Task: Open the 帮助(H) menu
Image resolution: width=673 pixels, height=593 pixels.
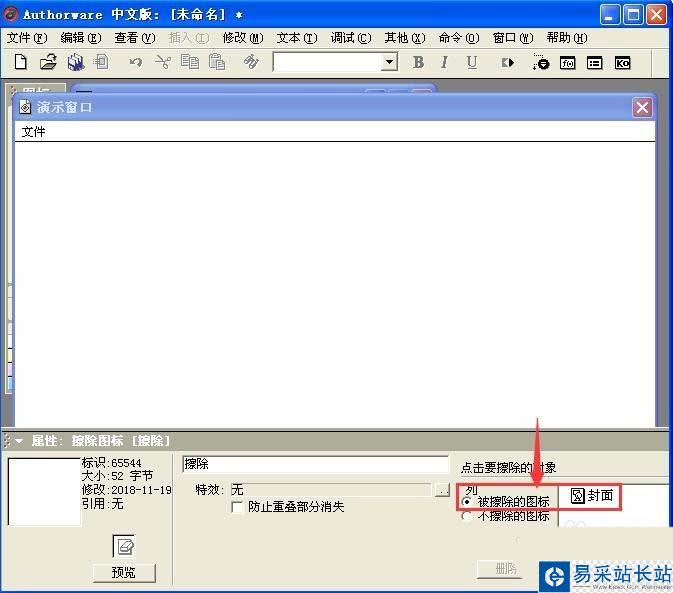Action: (567, 38)
